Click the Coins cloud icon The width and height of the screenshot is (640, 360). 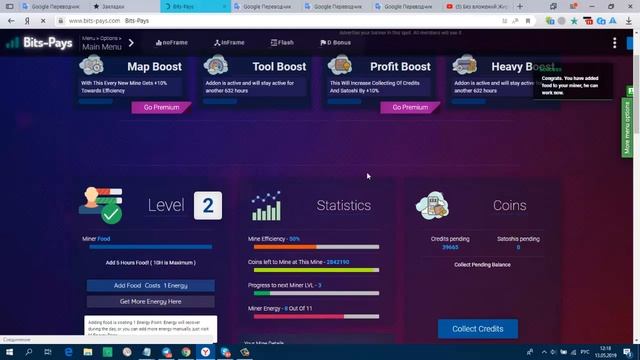[x=432, y=206]
